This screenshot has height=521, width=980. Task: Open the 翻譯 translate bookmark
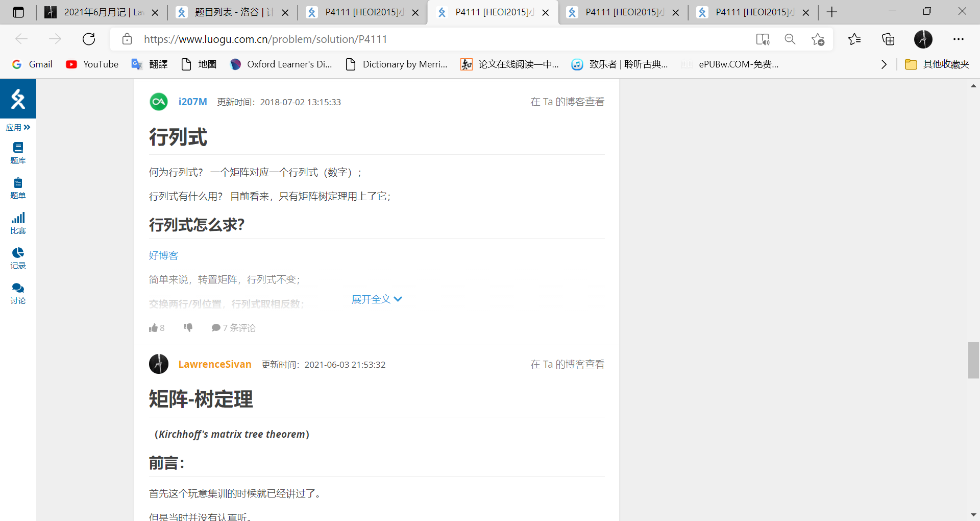click(150, 64)
